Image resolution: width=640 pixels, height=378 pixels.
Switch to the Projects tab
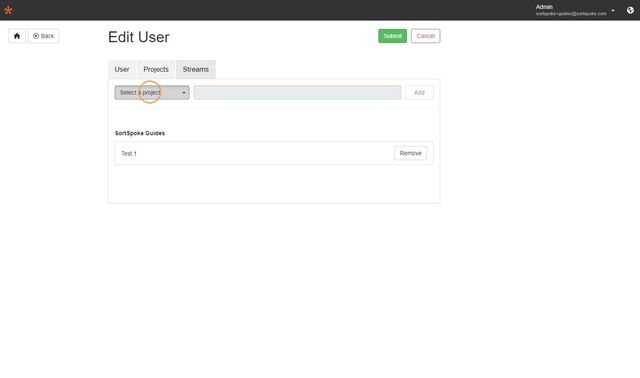(x=156, y=69)
